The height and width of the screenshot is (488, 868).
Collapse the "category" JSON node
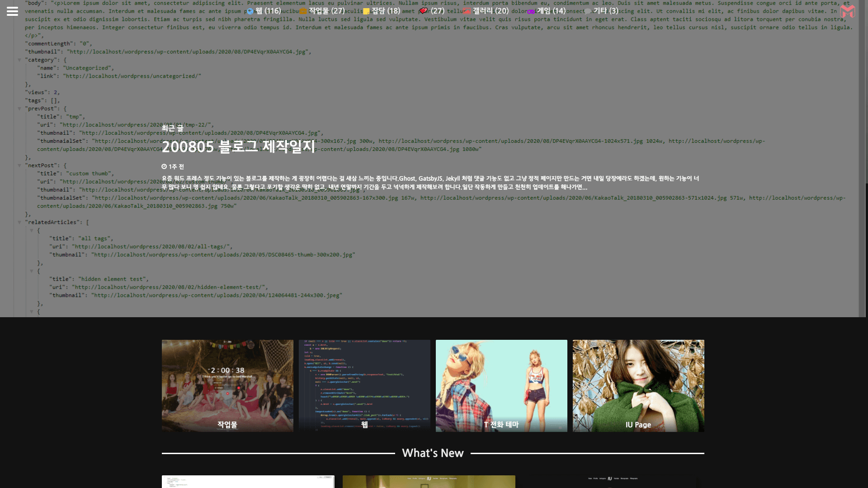(19, 60)
